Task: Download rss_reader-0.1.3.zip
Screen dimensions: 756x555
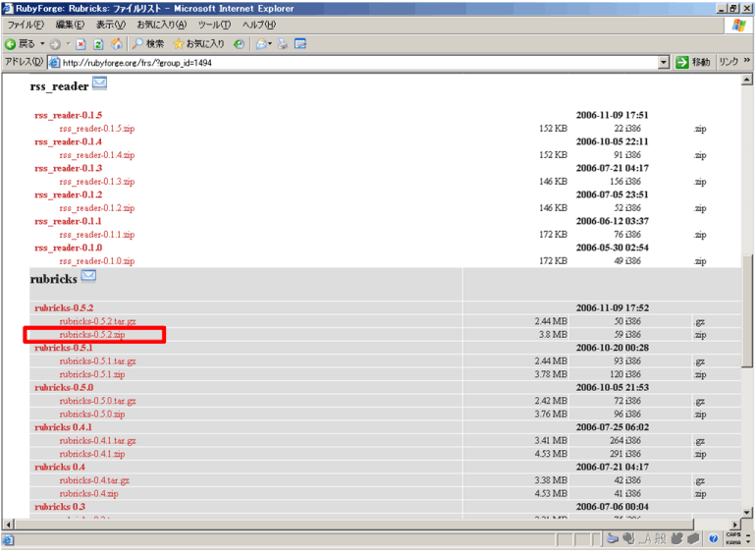Action: pos(97,182)
